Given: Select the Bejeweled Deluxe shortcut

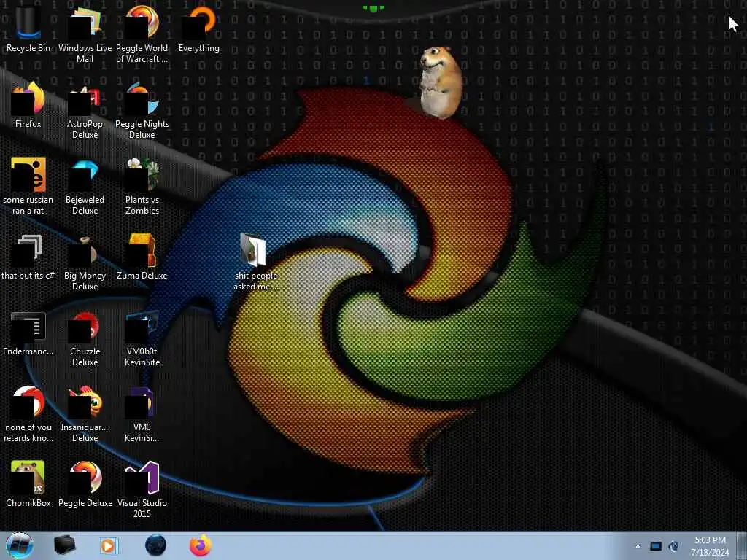Looking at the screenshot, I should point(85,186).
